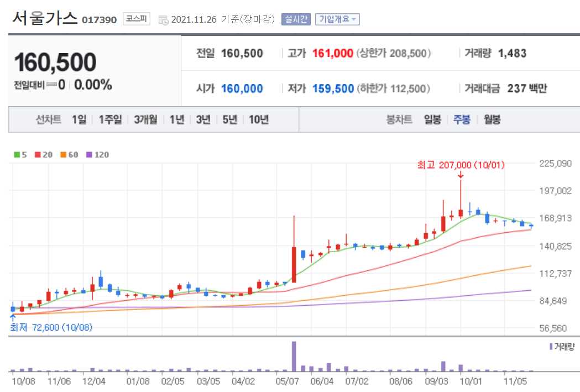580x392 pixels.
Task: Click the orange 60-day moving average swatch
Action: (x=62, y=155)
